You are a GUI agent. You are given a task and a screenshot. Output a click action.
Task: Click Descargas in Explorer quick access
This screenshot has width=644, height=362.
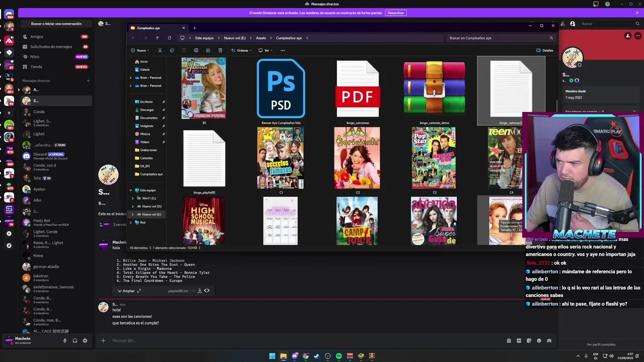click(147, 110)
